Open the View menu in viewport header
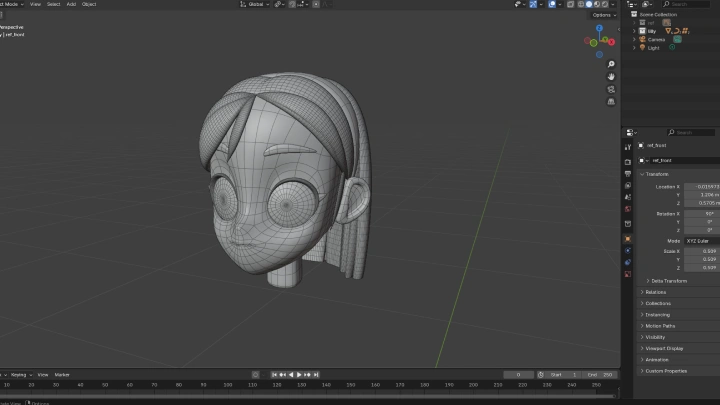 click(35, 4)
